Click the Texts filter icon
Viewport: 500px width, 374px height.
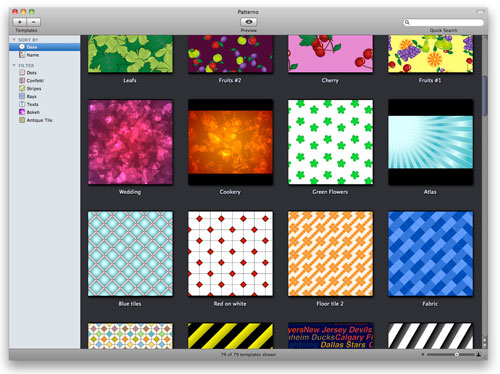(22, 104)
